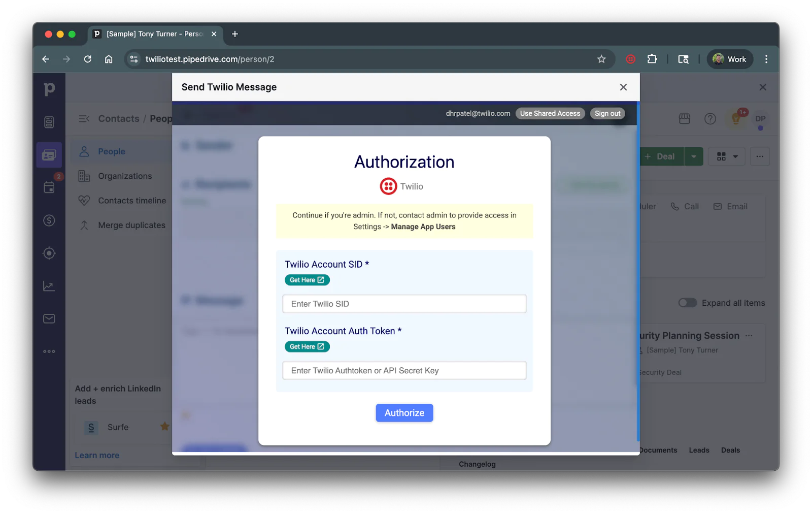This screenshot has height=514, width=812.
Task: Open the Leads inbox icon in sidebar
Action: click(x=49, y=121)
